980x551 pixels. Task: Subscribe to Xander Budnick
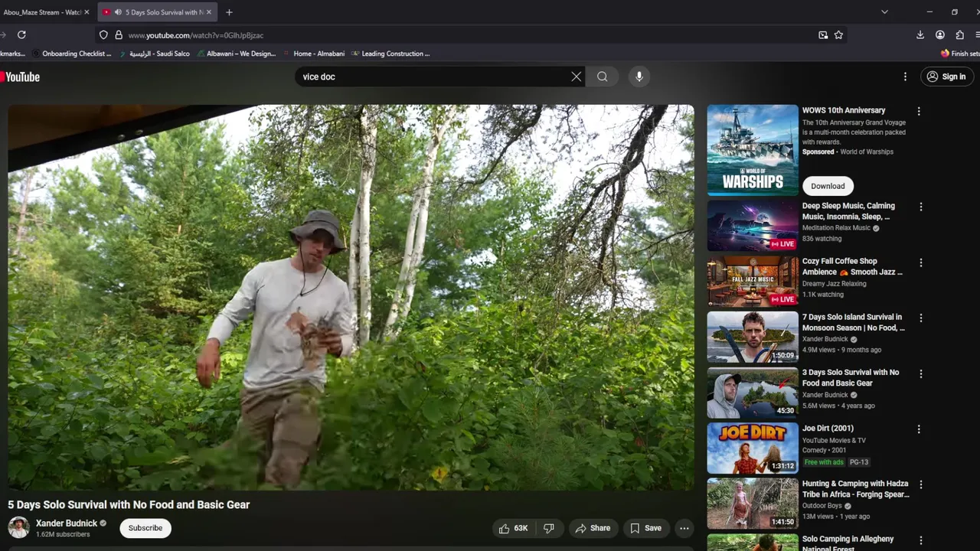click(145, 528)
